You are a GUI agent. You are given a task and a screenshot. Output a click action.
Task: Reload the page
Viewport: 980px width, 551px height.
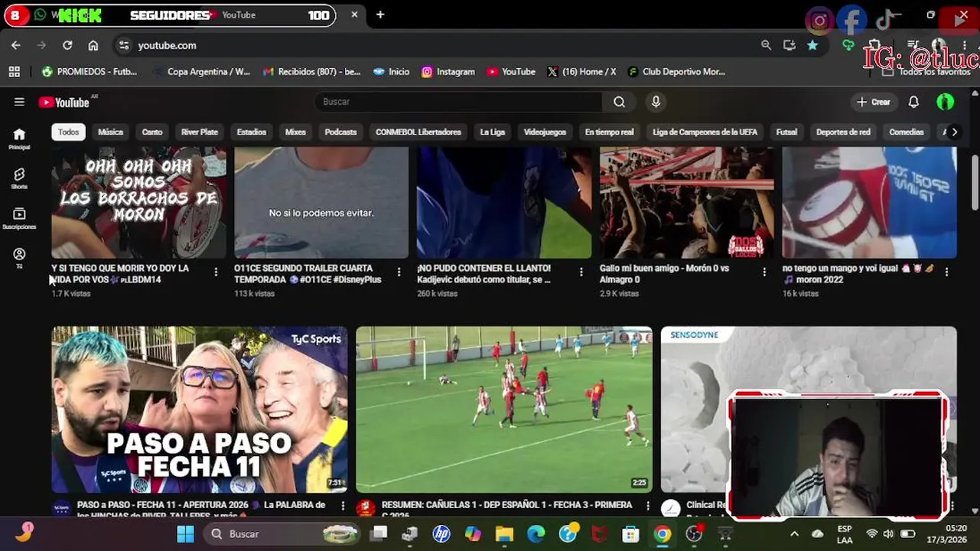click(67, 45)
